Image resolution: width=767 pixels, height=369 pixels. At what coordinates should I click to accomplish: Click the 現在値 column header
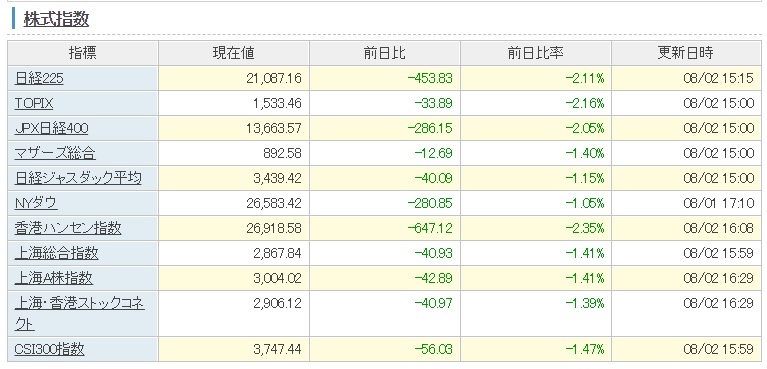click(x=233, y=53)
